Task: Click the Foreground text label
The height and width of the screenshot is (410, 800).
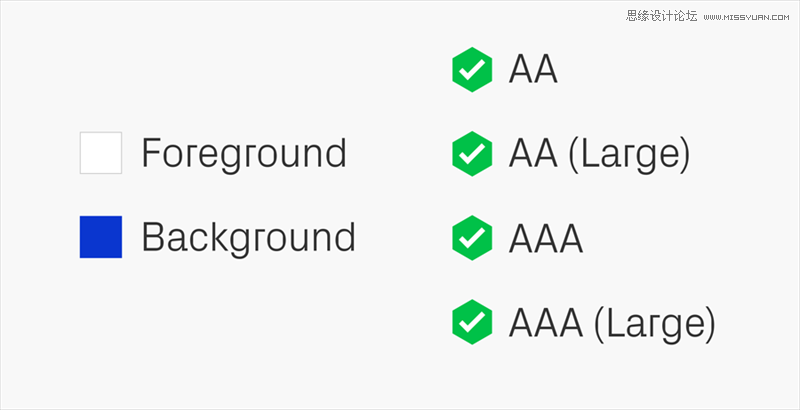Action: click(244, 155)
